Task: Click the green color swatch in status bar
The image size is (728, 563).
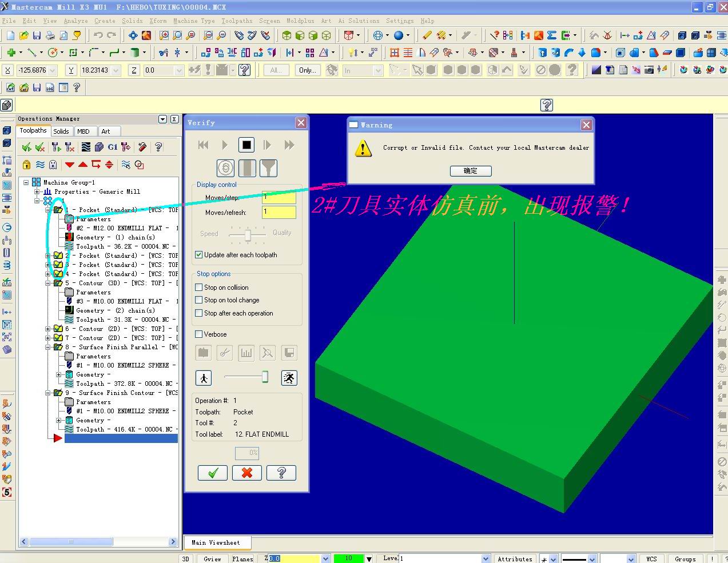Action: [x=348, y=558]
